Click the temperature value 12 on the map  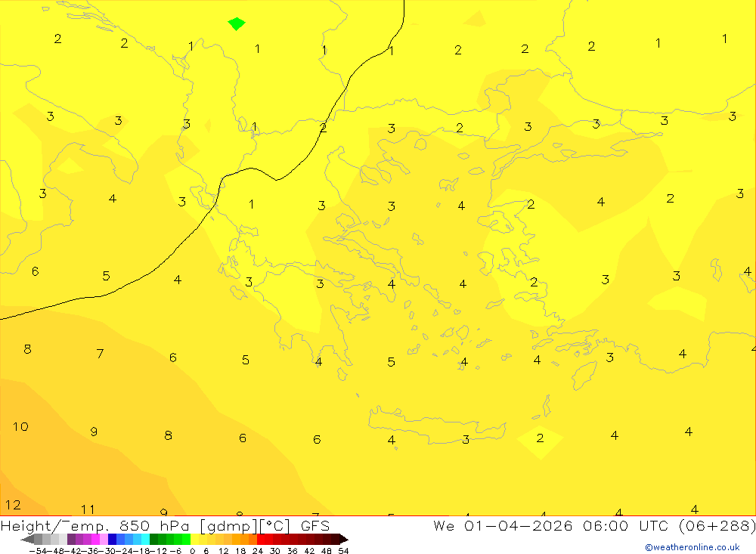tap(13, 505)
